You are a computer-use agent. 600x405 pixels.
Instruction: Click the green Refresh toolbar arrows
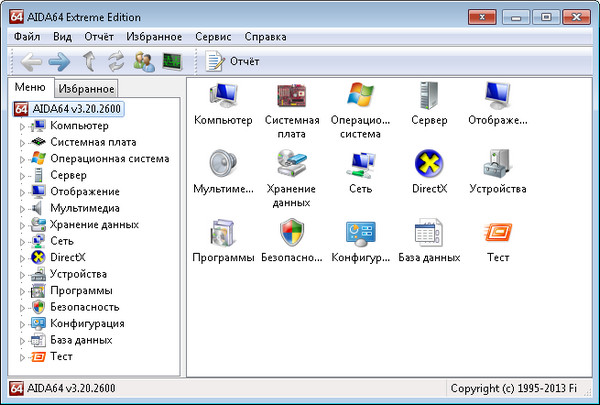pos(116,62)
